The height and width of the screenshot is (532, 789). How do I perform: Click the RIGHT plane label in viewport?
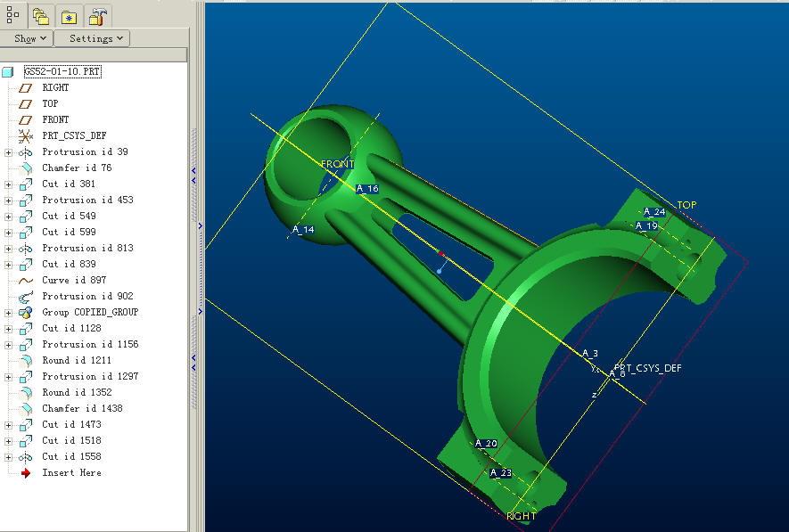[521, 516]
